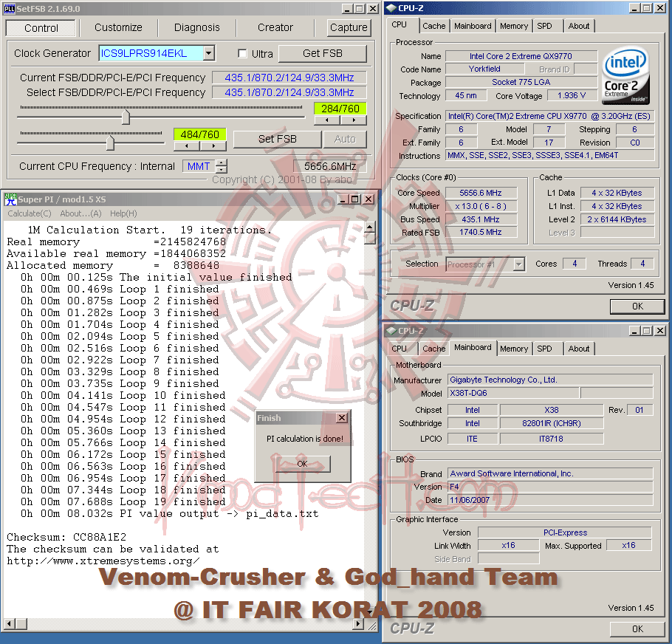672x644 pixels.
Task: Open the Calculate(C) menu in Super PI
Action: coord(29,213)
